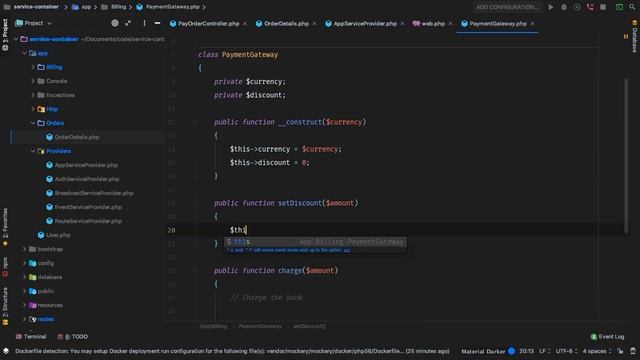Click the expand/collapse all icon in Project panel
The width and height of the screenshot is (640, 360).
click(128, 23)
